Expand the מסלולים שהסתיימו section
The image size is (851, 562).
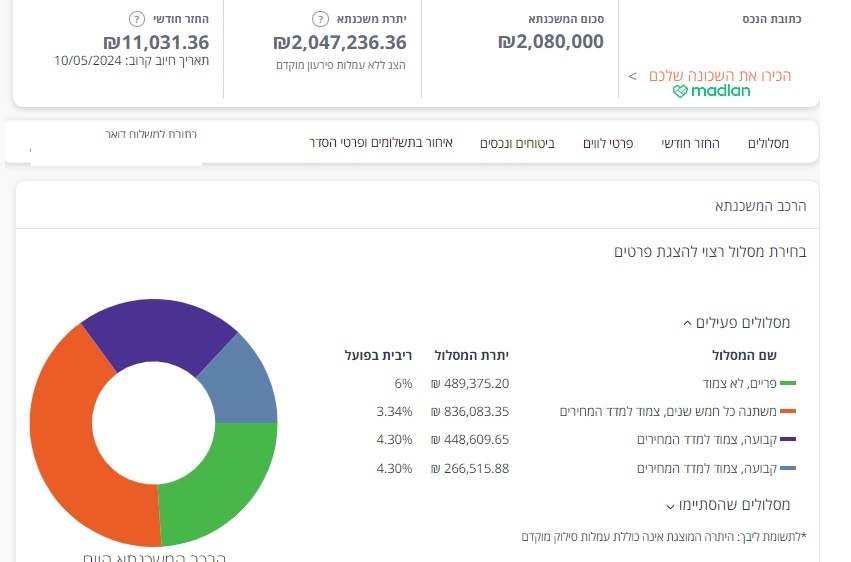point(669,505)
